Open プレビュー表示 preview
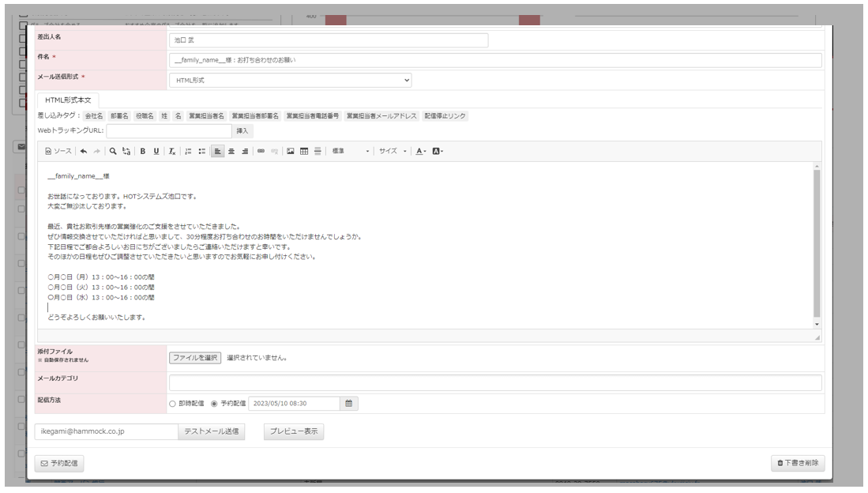868x493 pixels. point(294,431)
